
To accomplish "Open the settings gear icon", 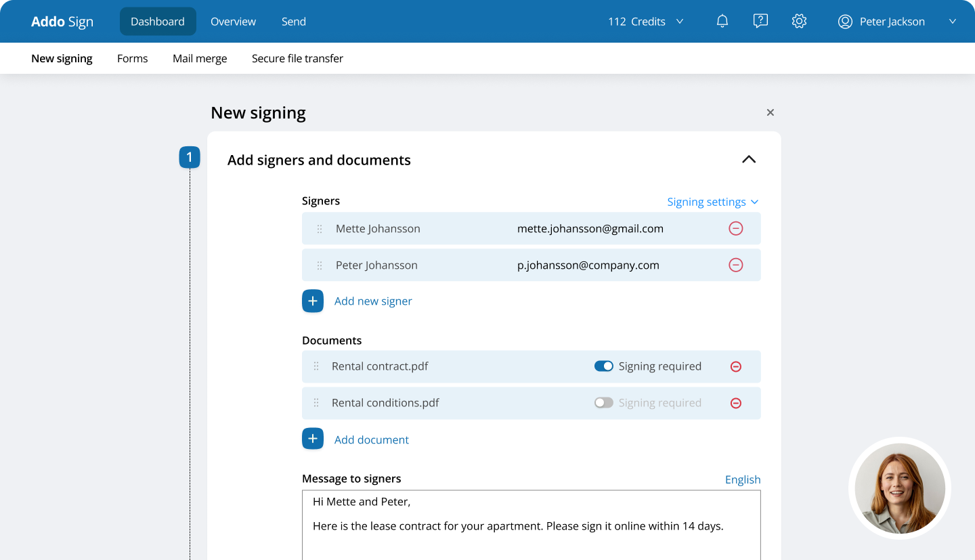I will 799,22.
